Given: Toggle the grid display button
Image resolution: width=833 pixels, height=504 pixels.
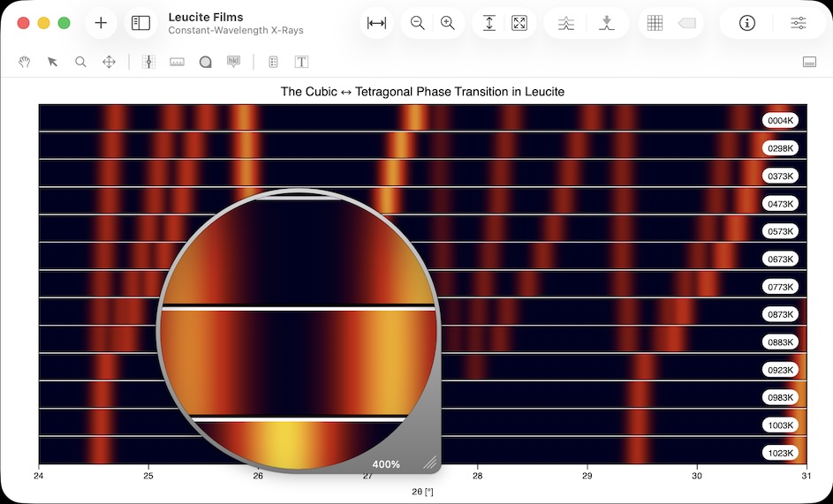Looking at the screenshot, I should [x=655, y=23].
